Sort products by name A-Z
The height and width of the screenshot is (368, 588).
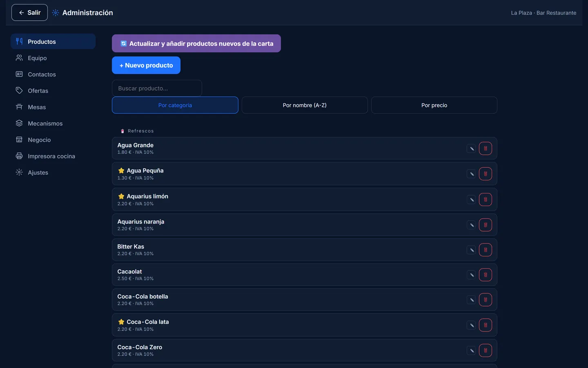[305, 105]
